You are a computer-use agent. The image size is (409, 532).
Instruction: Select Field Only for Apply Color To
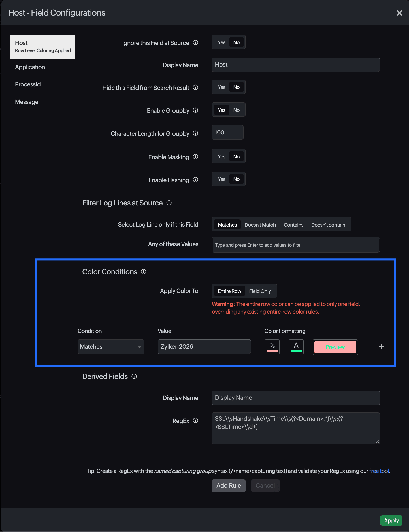coord(260,291)
